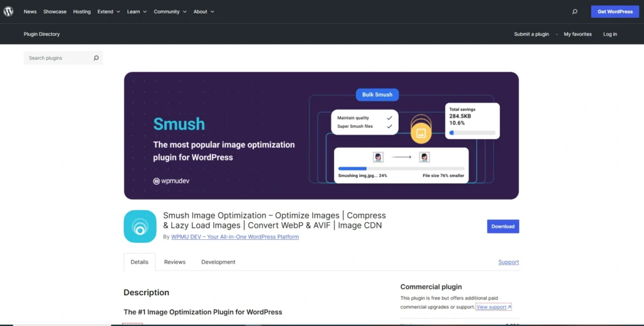Open the Plugin Directory link
This screenshot has width=644, height=326.
pos(42,34)
